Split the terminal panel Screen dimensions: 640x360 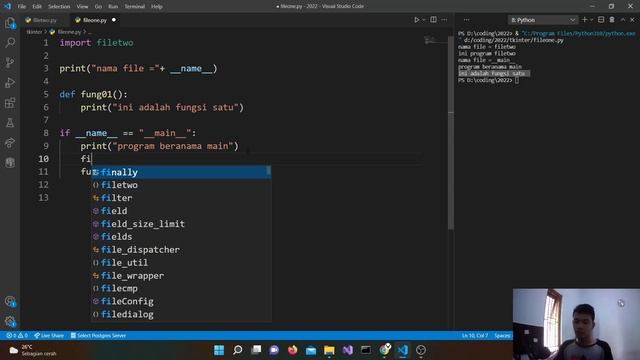(x=601, y=20)
